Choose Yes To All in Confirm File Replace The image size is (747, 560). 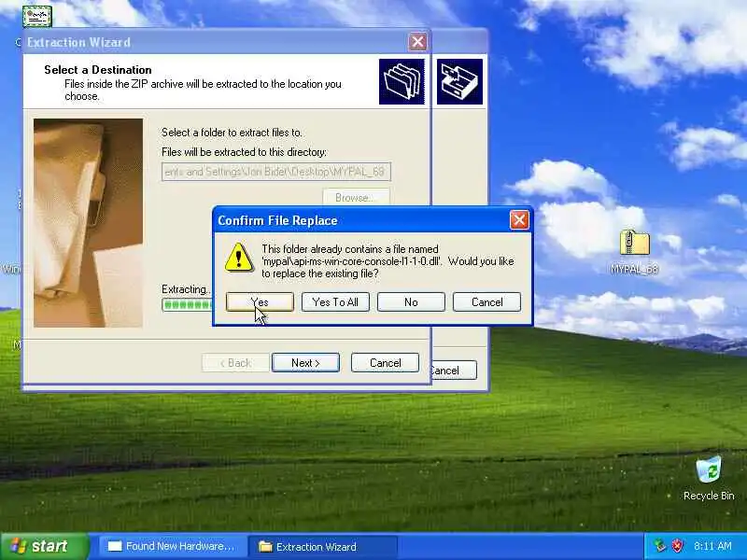[x=335, y=301]
